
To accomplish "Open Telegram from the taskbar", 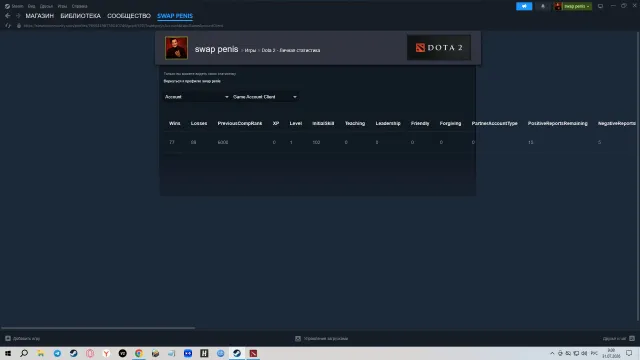I will pyautogui.click(x=57, y=353).
